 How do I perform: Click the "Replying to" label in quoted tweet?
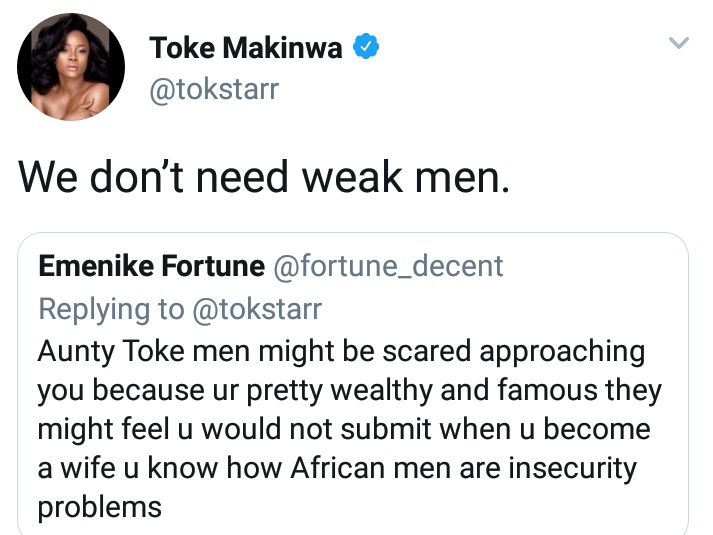pyautogui.click(x=111, y=309)
